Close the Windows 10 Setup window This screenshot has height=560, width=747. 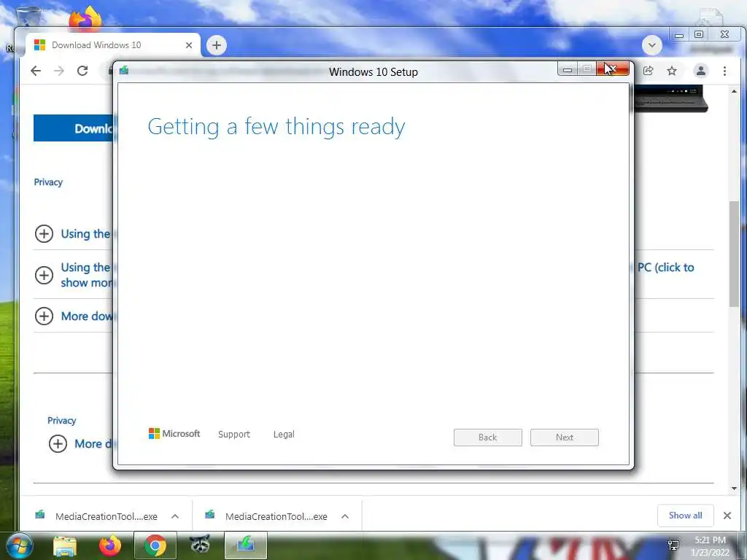click(613, 69)
